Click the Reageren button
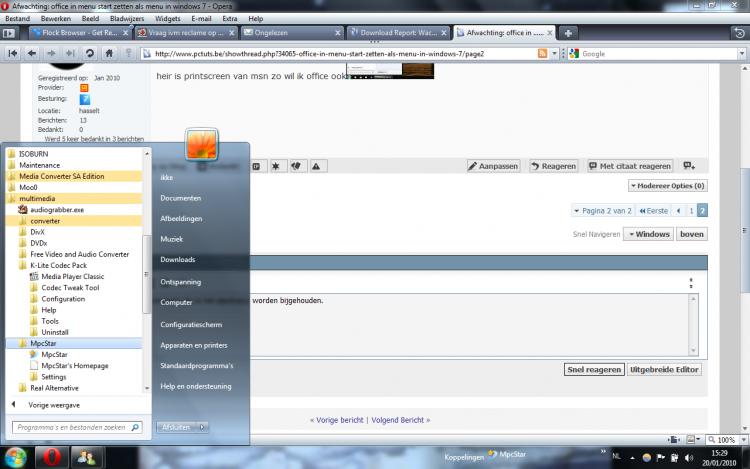Image resolution: width=750 pixels, height=469 pixels. (553, 166)
